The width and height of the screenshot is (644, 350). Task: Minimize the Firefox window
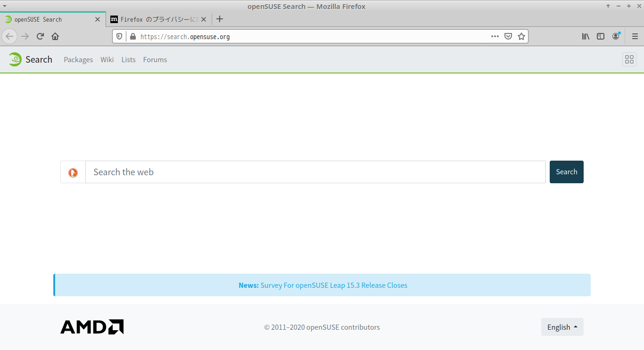[619, 6]
